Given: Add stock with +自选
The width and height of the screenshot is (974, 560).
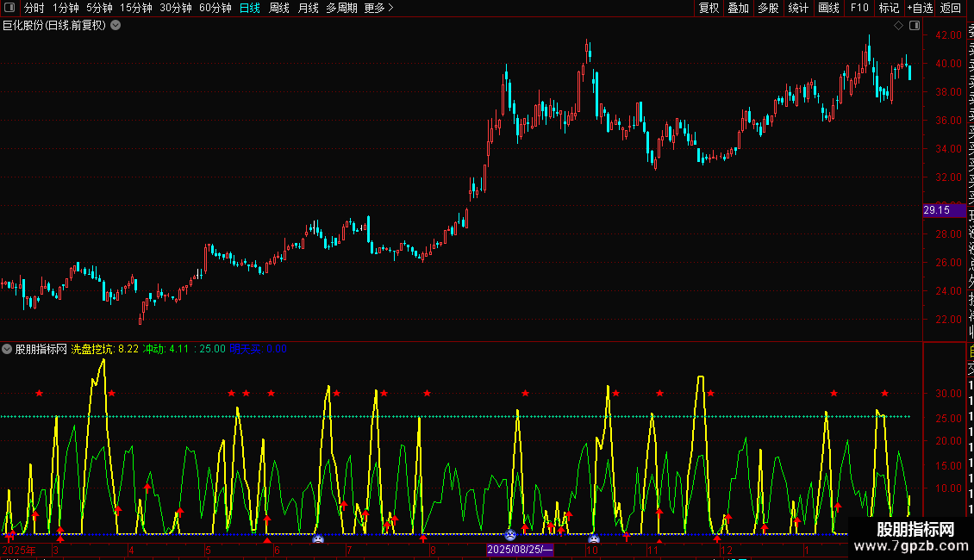Looking at the screenshot, I should pyautogui.click(x=920, y=8).
